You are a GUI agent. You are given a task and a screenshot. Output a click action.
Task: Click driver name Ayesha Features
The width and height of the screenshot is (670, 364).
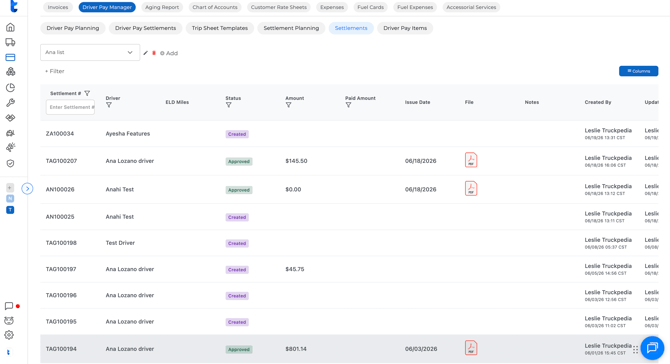[x=128, y=134]
